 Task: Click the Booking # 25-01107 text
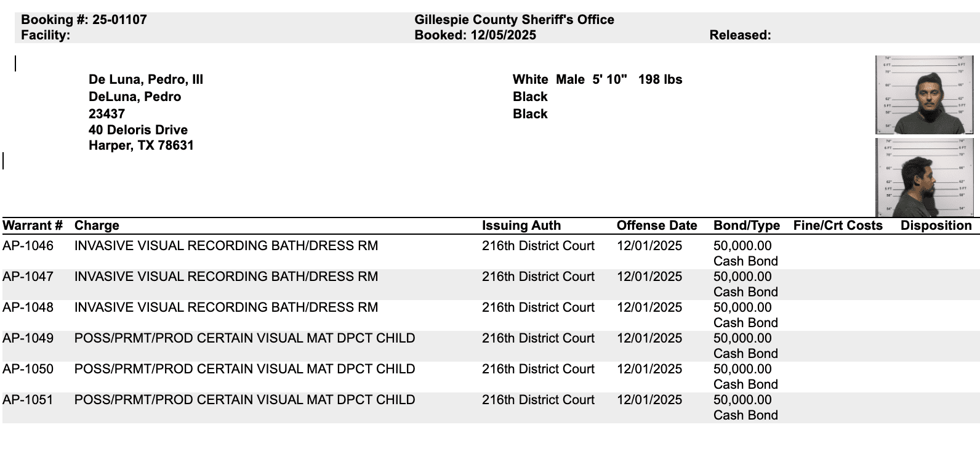[x=84, y=20]
